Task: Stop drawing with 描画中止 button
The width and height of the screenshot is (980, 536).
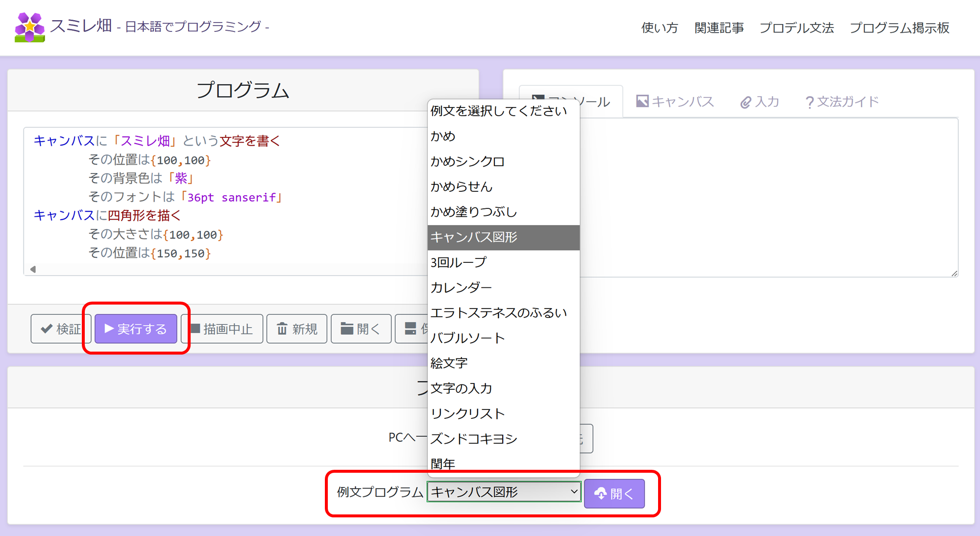Action: (221, 329)
